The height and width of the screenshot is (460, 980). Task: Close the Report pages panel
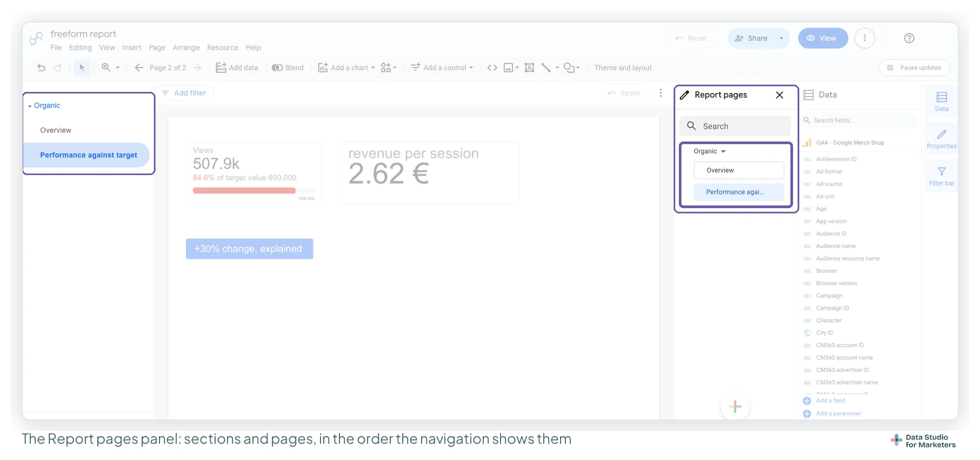(x=779, y=95)
